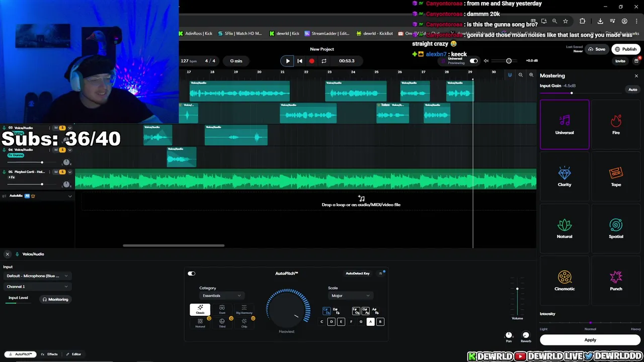
Task: Click the Publish button
Action: [x=625, y=49]
